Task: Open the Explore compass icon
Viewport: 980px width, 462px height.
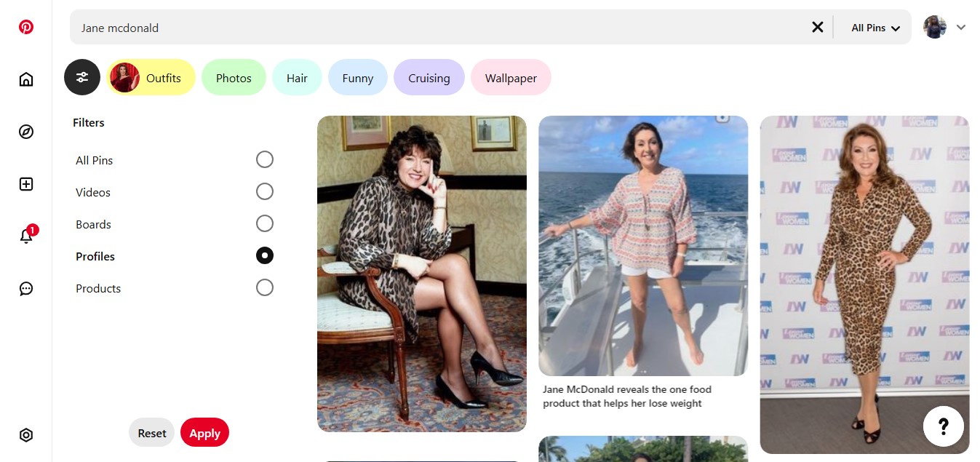Action: coord(26,132)
